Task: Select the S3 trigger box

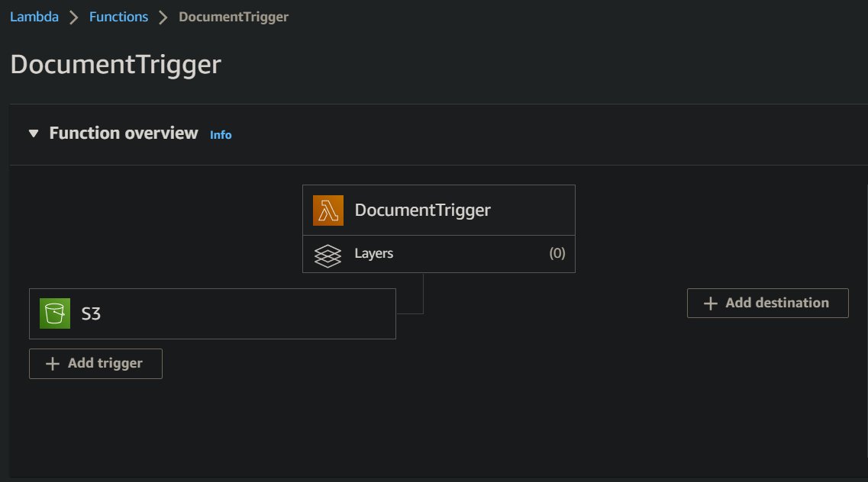Action: (x=212, y=313)
